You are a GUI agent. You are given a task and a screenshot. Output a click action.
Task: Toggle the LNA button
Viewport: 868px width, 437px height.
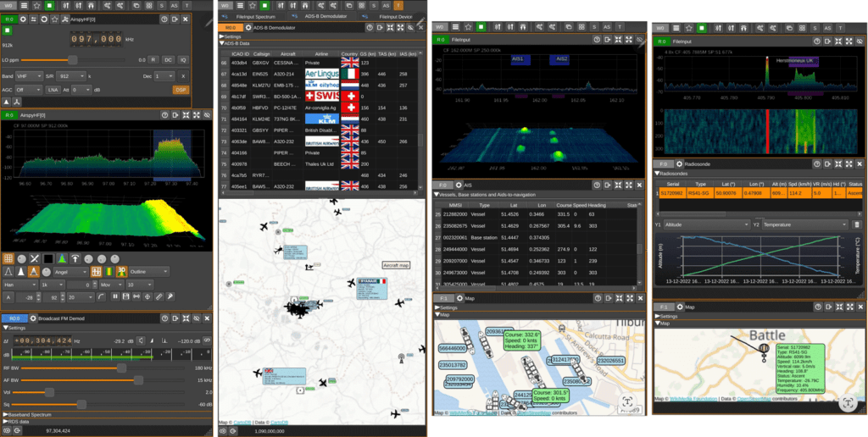click(53, 90)
